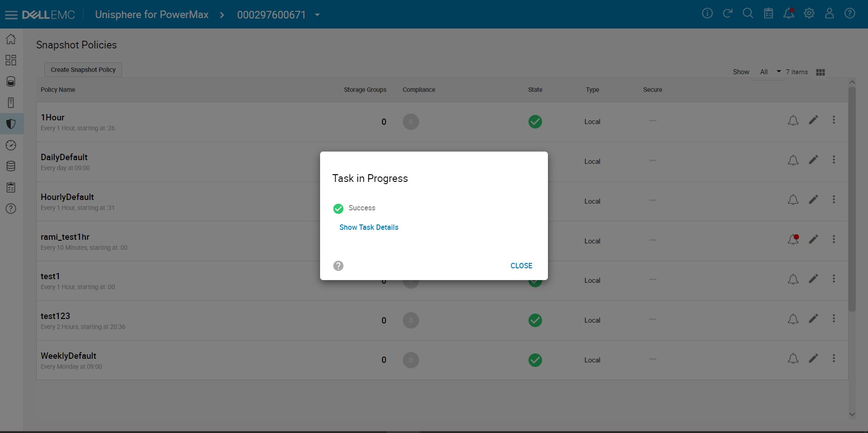Expand the 000297600671 array selector
Image resolution: width=868 pixels, height=433 pixels.
pyautogui.click(x=317, y=15)
